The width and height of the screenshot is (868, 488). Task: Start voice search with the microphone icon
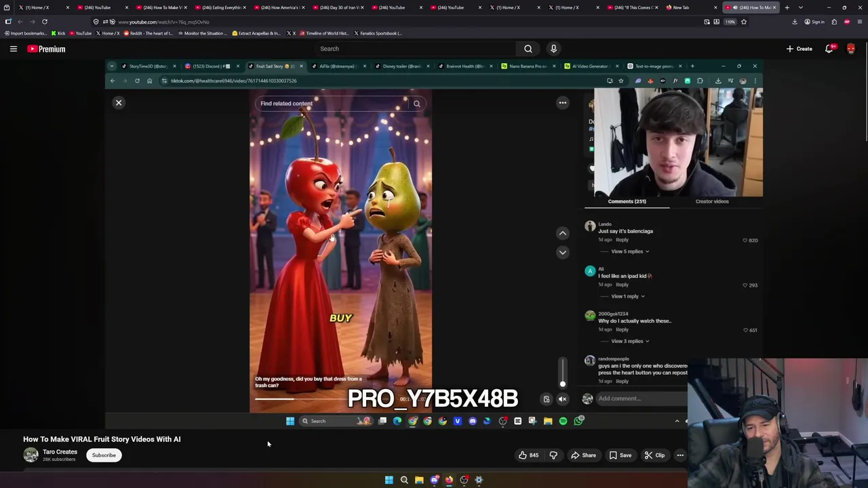click(x=553, y=49)
